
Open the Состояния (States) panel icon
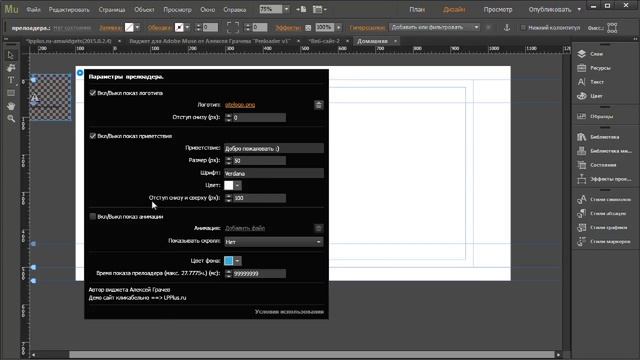(582, 165)
